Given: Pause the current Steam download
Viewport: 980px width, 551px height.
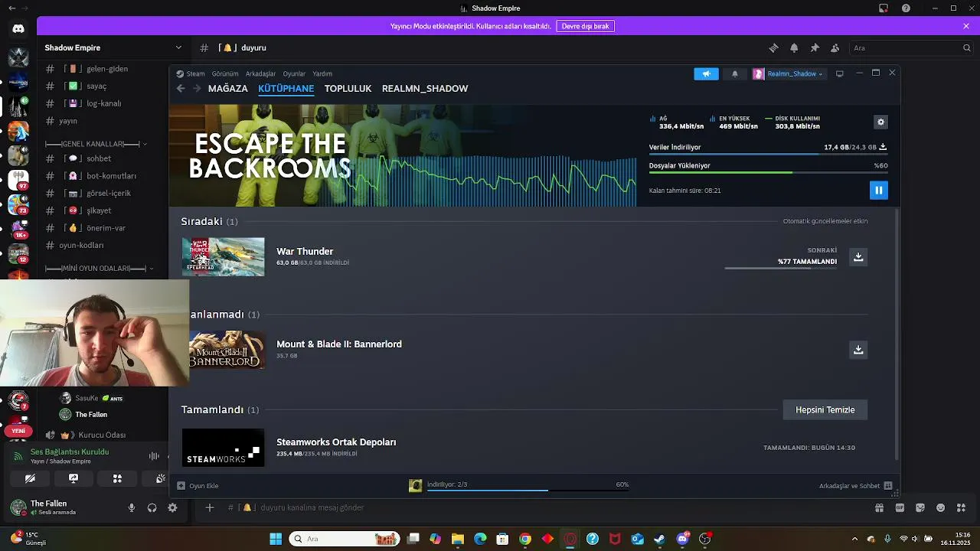Looking at the screenshot, I should [878, 191].
